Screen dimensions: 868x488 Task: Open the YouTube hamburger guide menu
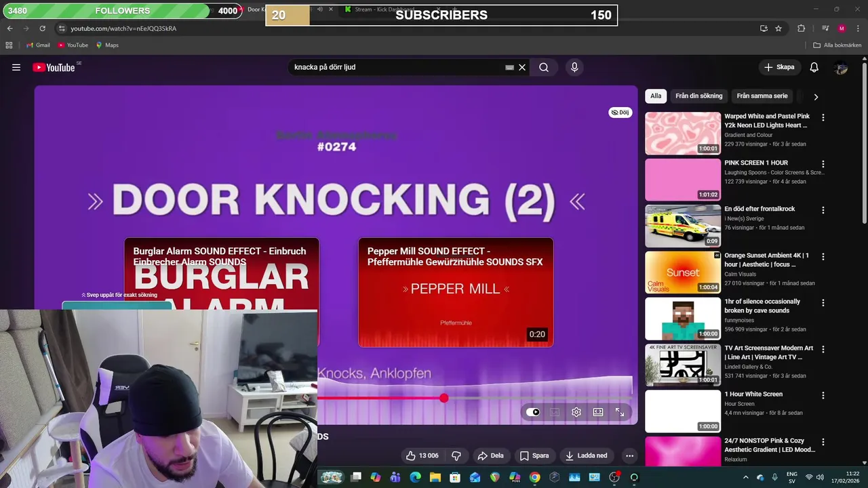click(16, 67)
